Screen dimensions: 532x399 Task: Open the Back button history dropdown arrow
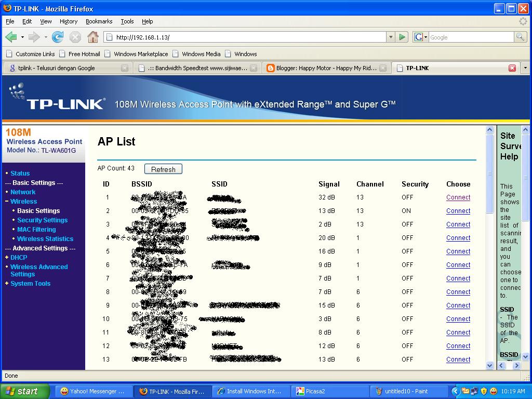[x=22, y=37]
